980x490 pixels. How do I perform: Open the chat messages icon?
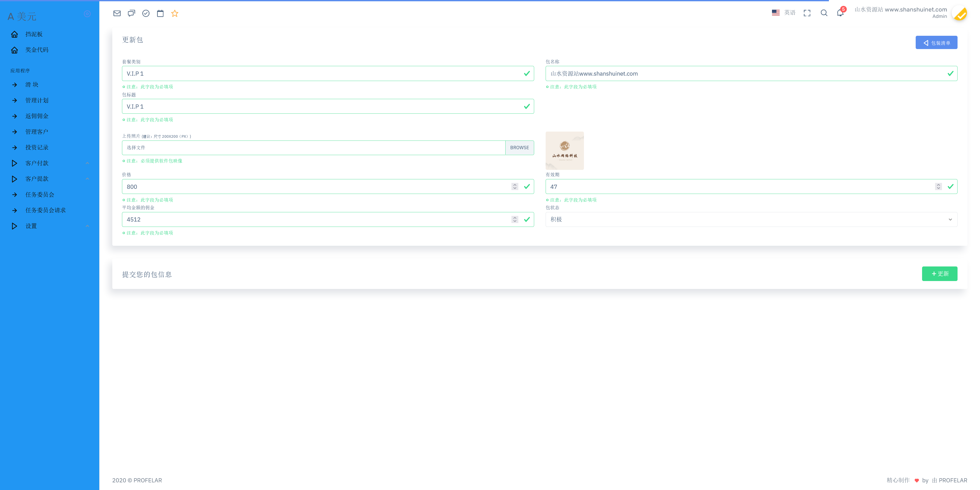tap(131, 13)
